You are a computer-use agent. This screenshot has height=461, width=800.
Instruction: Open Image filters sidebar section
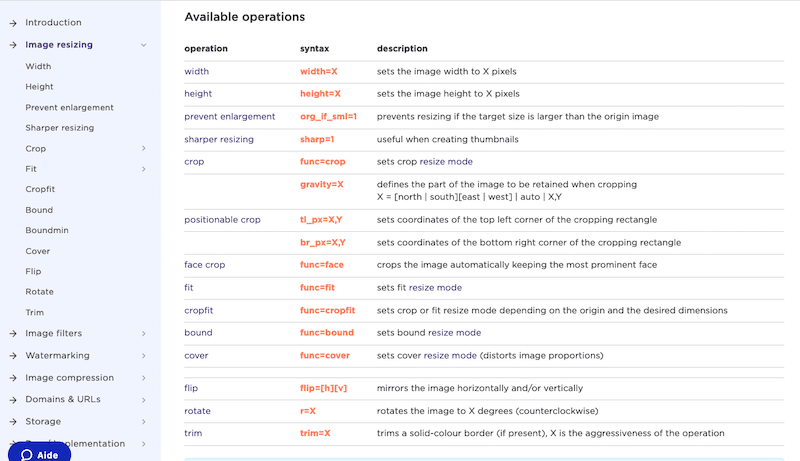(x=54, y=334)
